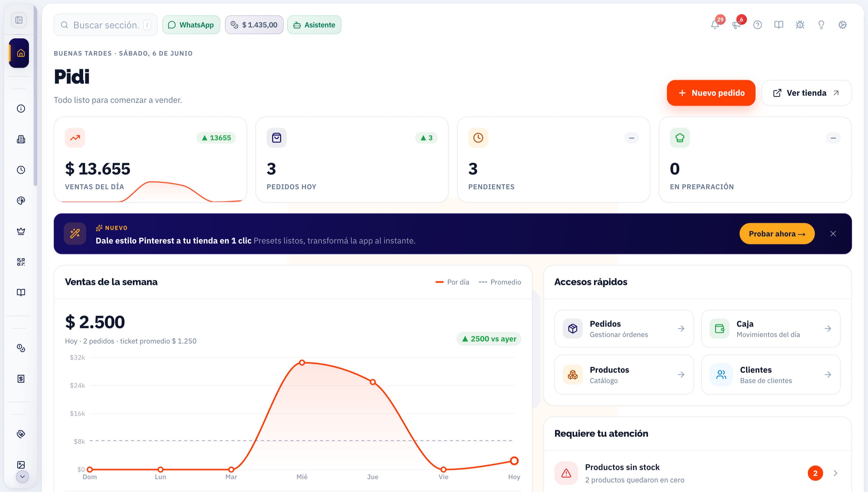Select the Jue data point on chart
The height and width of the screenshot is (492, 868).
click(373, 382)
